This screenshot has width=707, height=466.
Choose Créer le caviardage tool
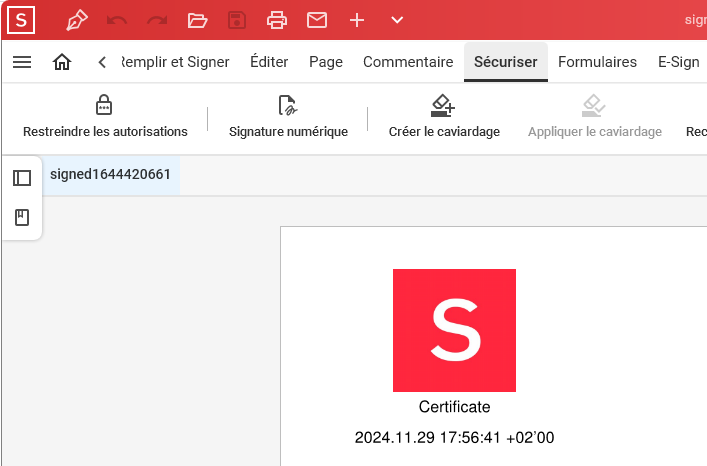coord(444,116)
